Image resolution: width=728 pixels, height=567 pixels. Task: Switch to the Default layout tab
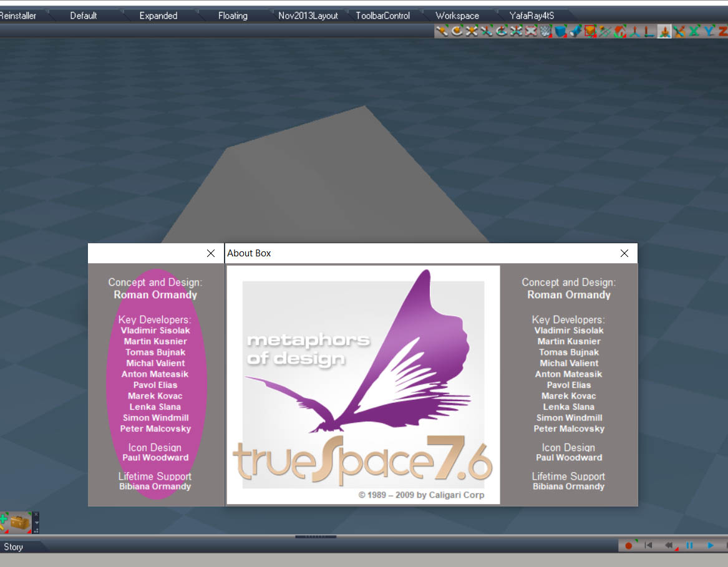[x=84, y=16]
